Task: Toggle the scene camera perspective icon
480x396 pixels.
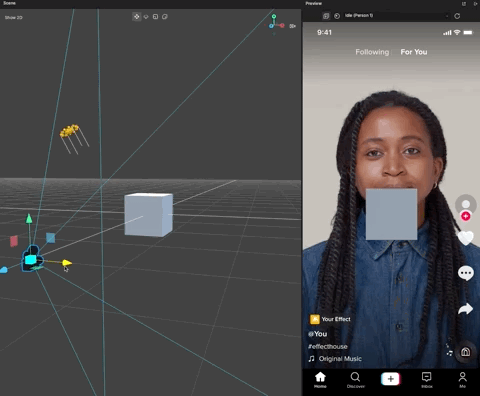Action: tap(293, 26)
